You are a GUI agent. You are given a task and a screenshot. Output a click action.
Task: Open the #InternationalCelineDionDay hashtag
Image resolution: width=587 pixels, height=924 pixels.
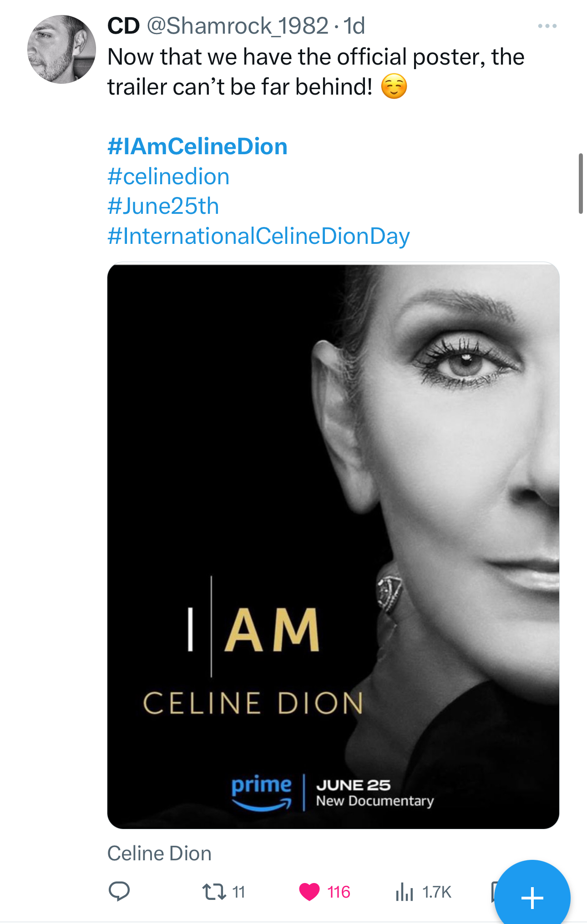click(x=258, y=236)
